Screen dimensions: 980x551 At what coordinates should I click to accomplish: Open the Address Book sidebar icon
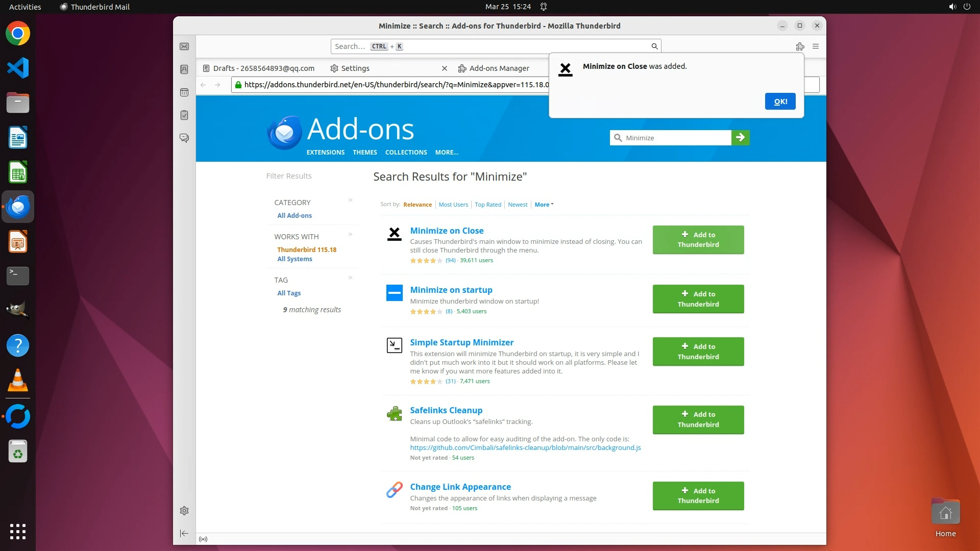(x=184, y=69)
